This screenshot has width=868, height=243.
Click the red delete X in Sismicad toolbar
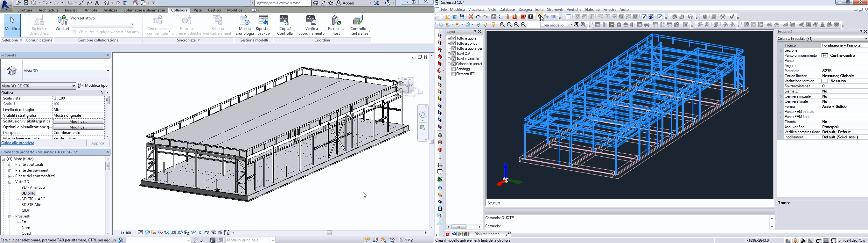coord(471,17)
